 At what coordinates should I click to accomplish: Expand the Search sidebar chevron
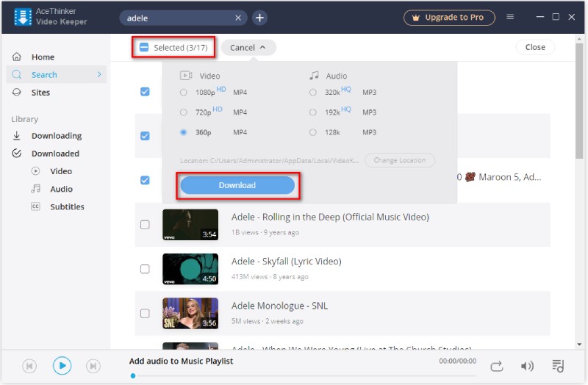99,74
